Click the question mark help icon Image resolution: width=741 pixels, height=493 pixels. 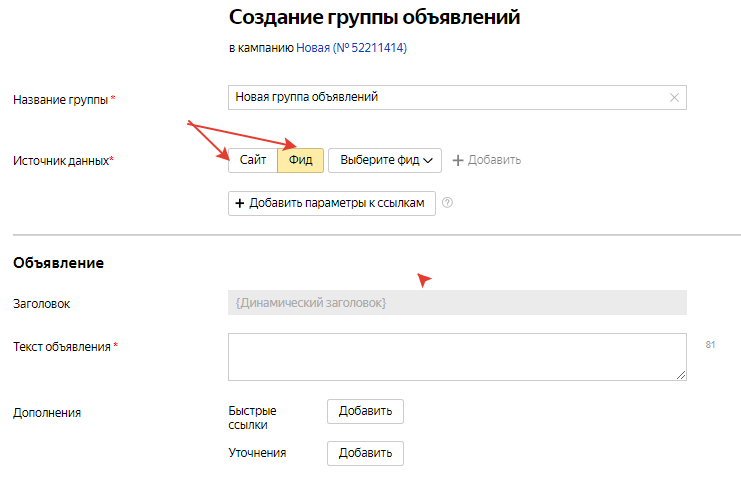[447, 203]
